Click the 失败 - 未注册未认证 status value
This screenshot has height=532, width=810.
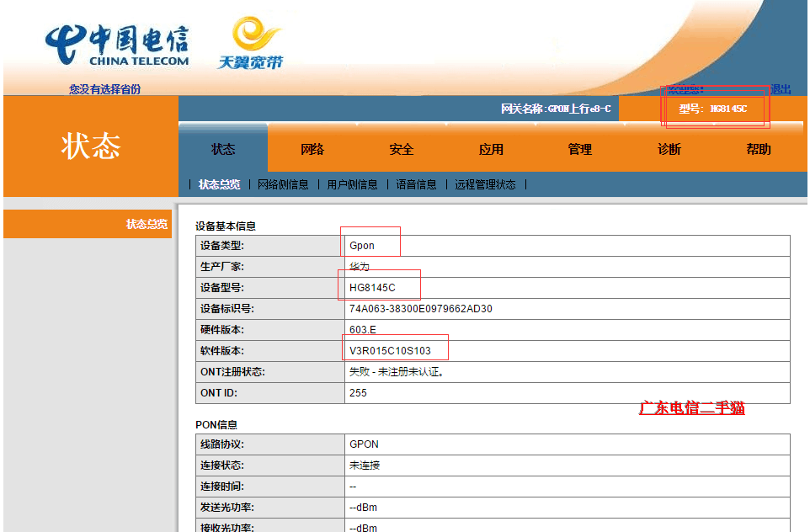point(397,372)
